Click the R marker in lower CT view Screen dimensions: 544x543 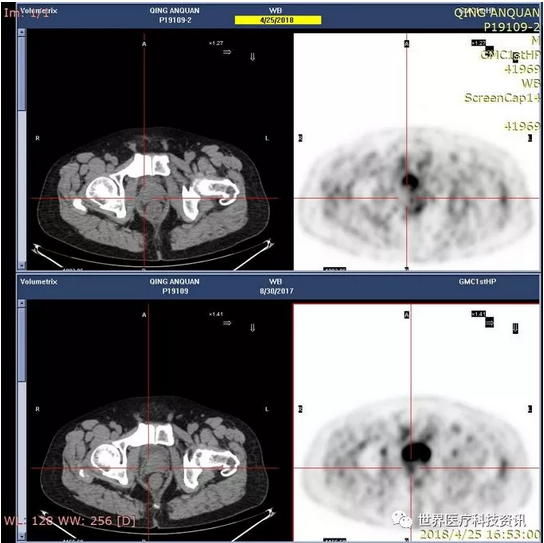37,409
